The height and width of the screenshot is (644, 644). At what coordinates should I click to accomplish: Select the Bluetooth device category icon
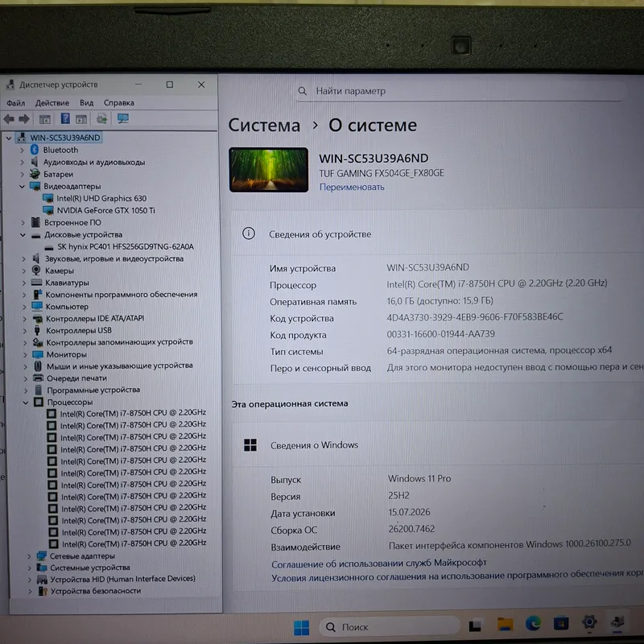35,150
